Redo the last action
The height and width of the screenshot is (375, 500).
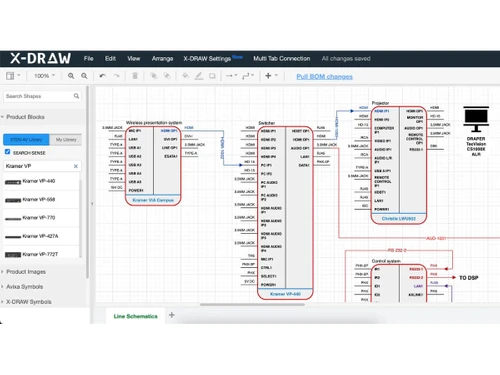116,76
